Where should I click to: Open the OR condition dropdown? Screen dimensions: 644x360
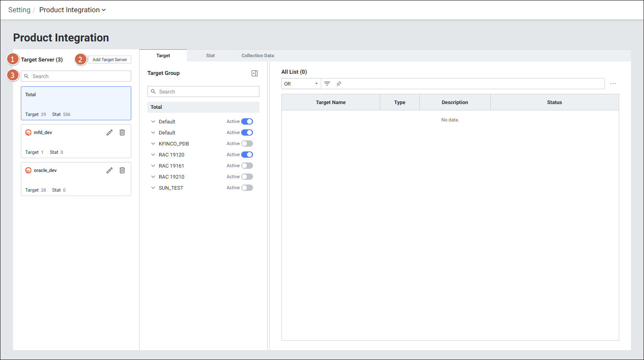click(301, 84)
